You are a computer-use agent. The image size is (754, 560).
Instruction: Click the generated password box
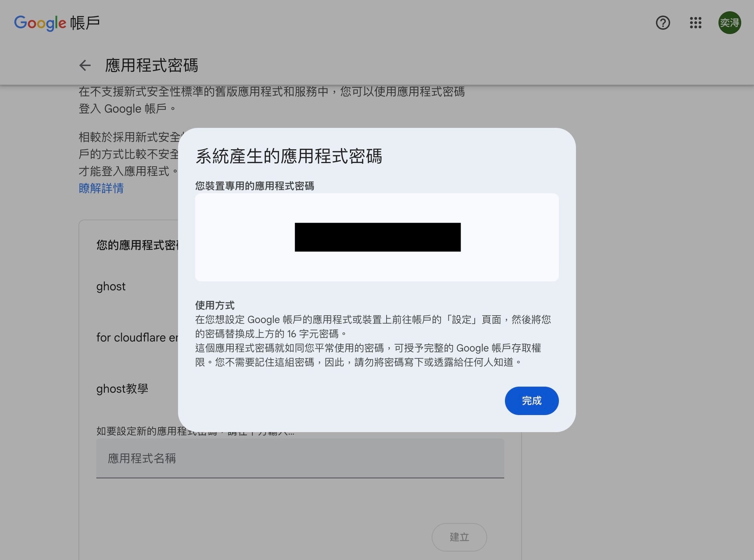pos(377,237)
